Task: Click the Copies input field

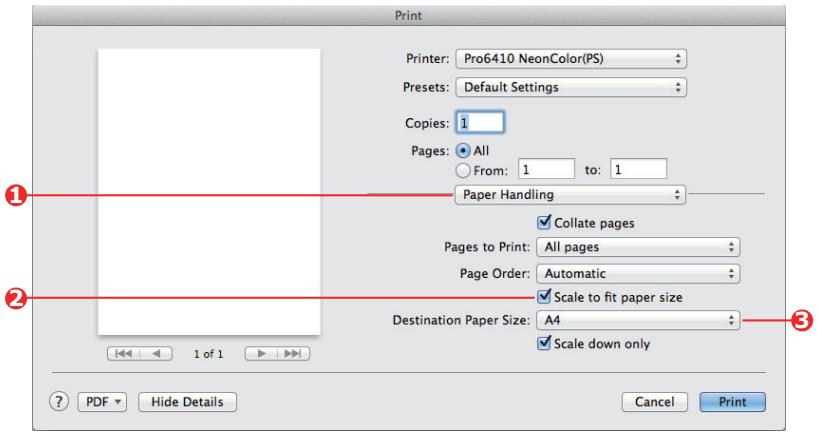Action: click(480, 122)
